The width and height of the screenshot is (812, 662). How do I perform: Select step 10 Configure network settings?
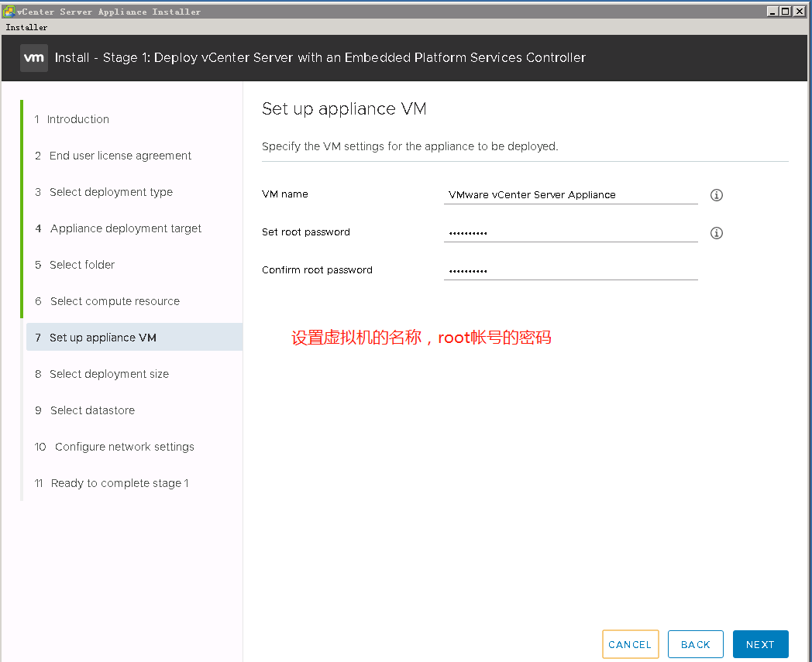(x=114, y=447)
